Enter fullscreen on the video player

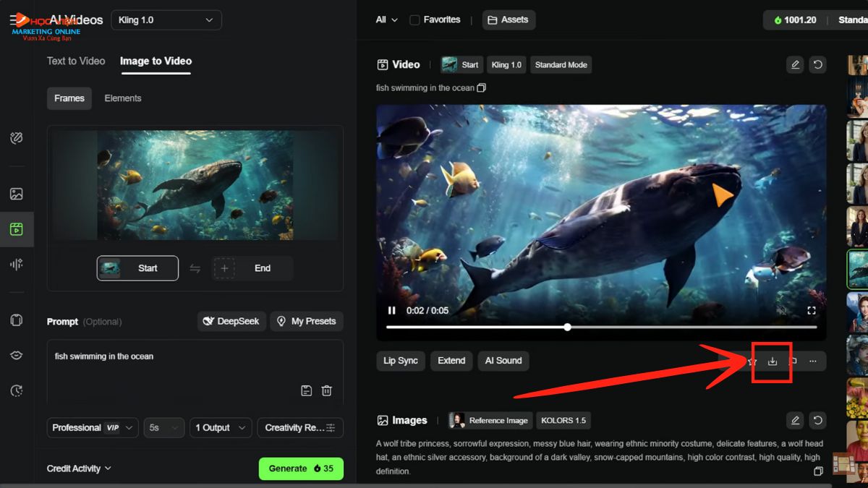[812, 310]
